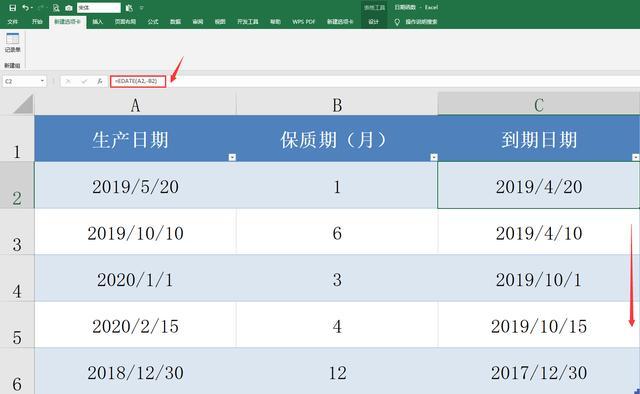This screenshot has width=640, height=394.
Task: Select cell with 2019/10/1
Action: 539,278
